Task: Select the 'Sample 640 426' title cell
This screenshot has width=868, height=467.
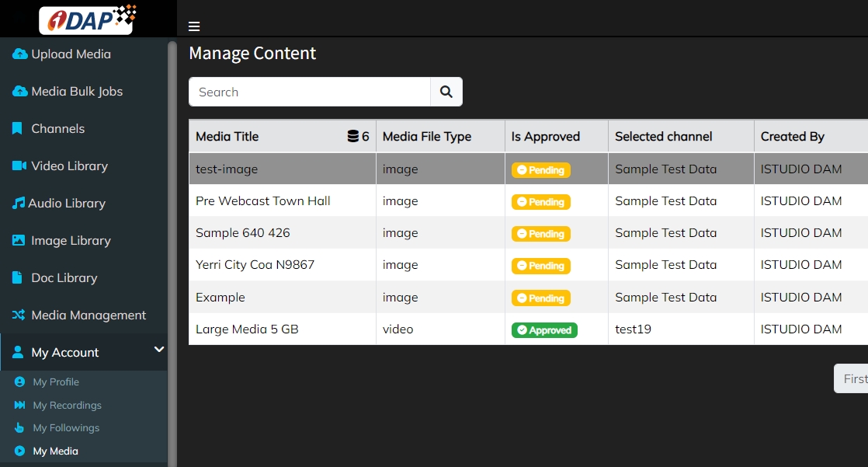Action: (x=283, y=232)
